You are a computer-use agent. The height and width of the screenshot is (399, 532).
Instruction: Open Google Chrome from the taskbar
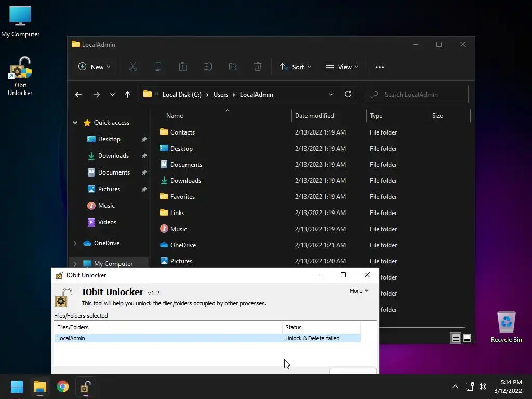tap(63, 387)
